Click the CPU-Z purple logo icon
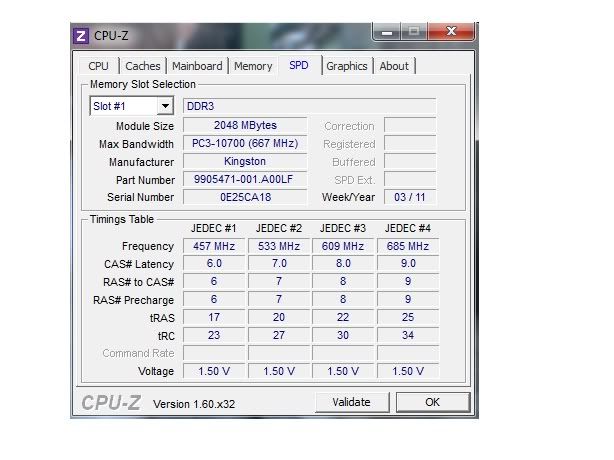The image size is (614, 460). click(x=81, y=36)
